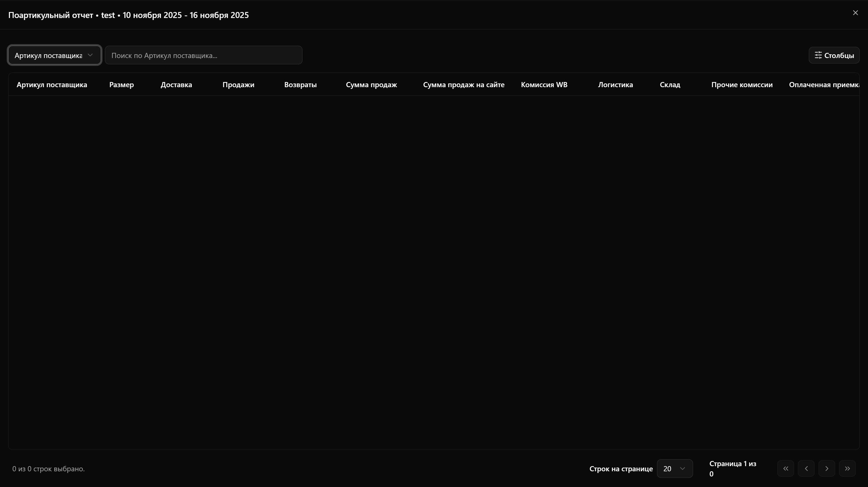Click the Комиссия WB column header
The image size is (868, 487).
click(x=544, y=85)
